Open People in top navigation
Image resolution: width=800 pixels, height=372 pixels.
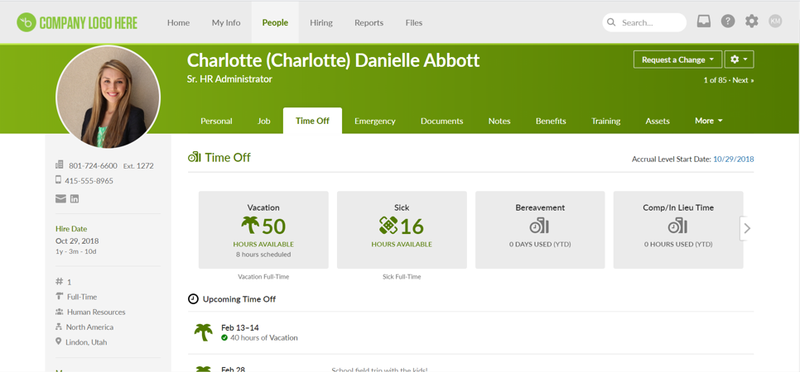click(275, 22)
